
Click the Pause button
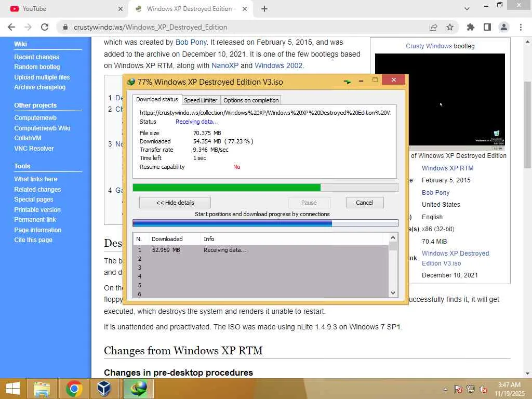click(x=309, y=203)
